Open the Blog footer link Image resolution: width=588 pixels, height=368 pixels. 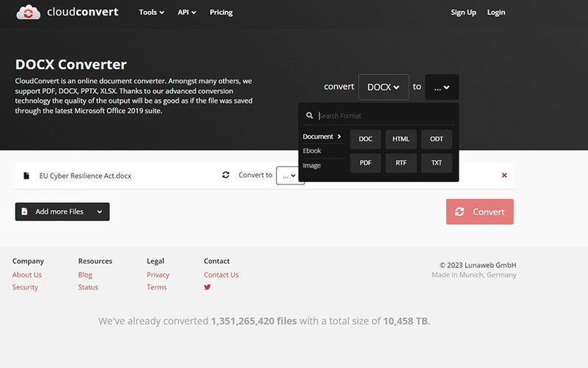pos(85,275)
